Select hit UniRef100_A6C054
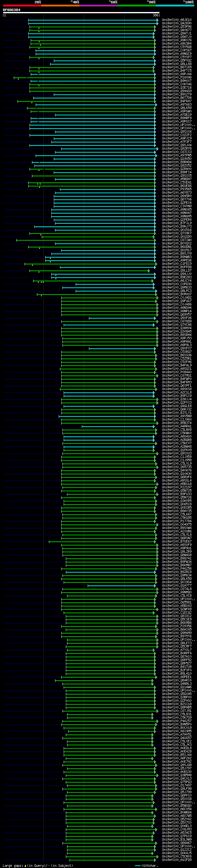The height and width of the screenshot is (868, 197). click(177, 809)
